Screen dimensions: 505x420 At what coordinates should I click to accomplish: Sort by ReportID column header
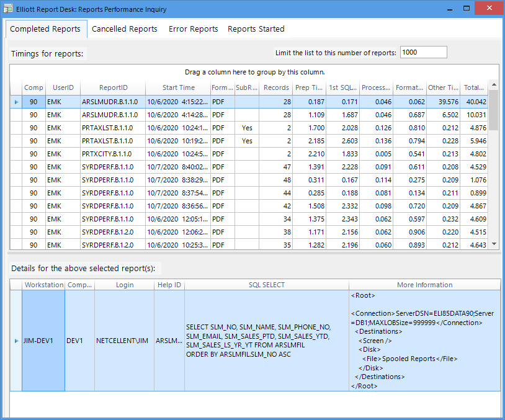click(x=113, y=87)
